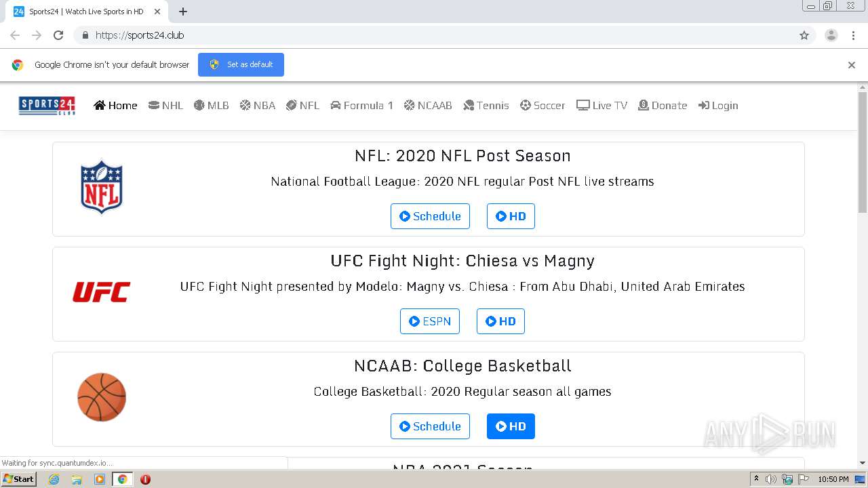Click the address bar URL
Screen dimensions: 868x488
[140, 35]
